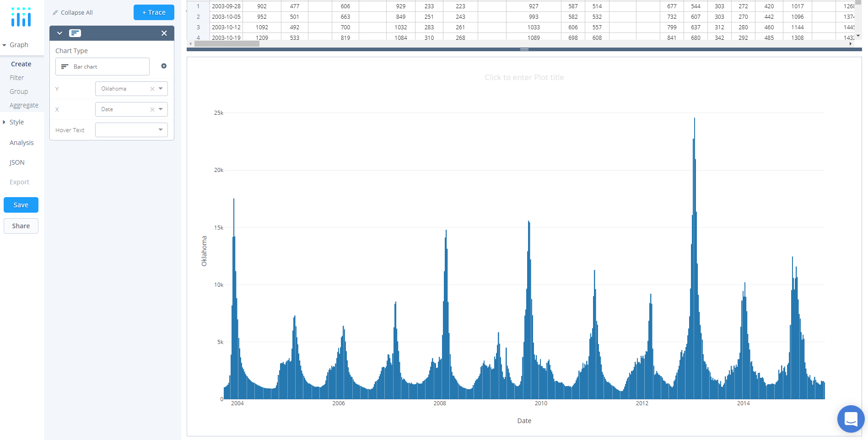Click the Save button
This screenshot has height=440, width=868.
click(21, 205)
